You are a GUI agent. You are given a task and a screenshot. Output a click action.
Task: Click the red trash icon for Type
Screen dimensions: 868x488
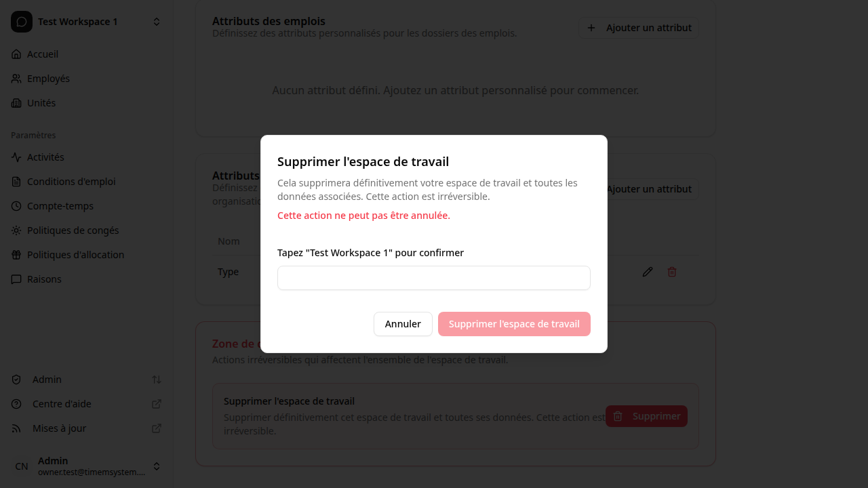[672, 272]
